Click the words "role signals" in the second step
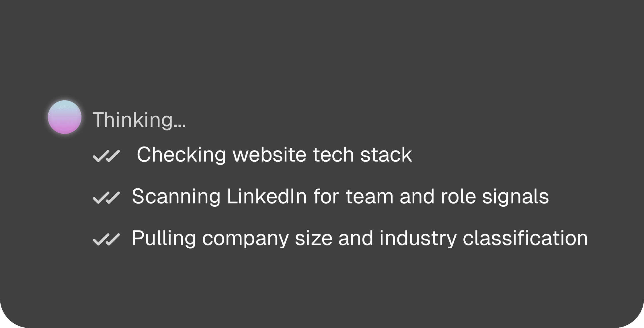 [494, 197]
